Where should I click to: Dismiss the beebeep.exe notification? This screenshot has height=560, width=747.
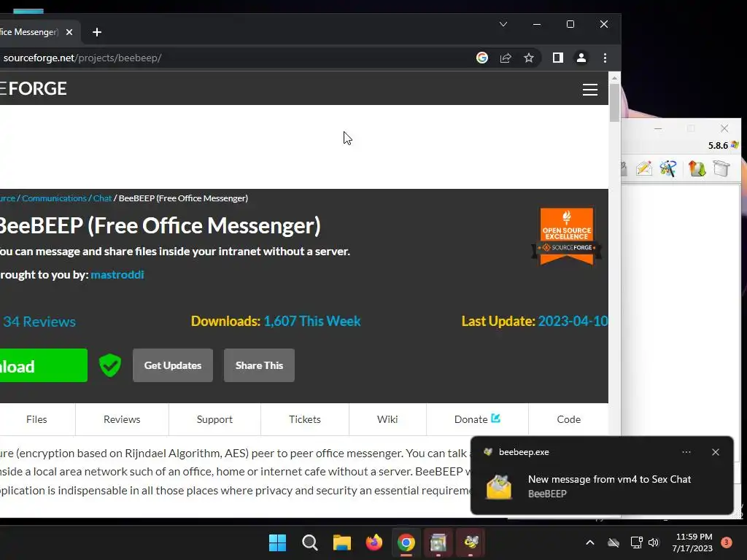[716, 452]
